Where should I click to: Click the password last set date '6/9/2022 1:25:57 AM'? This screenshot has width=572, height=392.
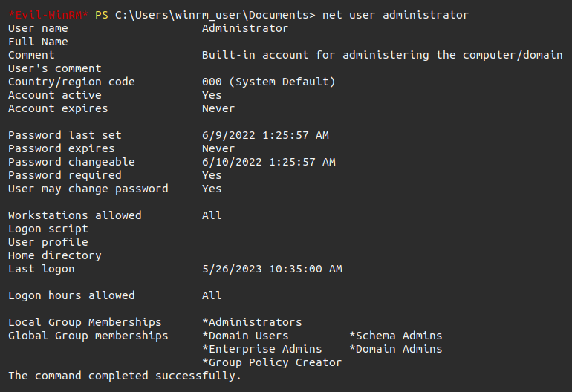265,135
